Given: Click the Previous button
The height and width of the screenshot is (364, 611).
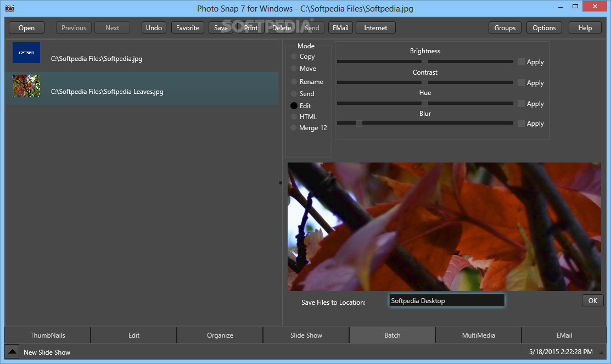Looking at the screenshot, I should pyautogui.click(x=74, y=27).
